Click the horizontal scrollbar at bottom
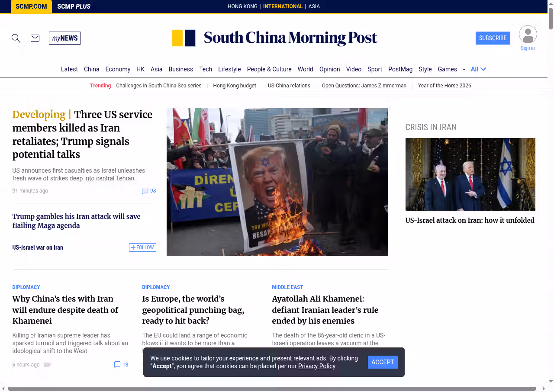This screenshot has width=554, height=392. point(272,389)
